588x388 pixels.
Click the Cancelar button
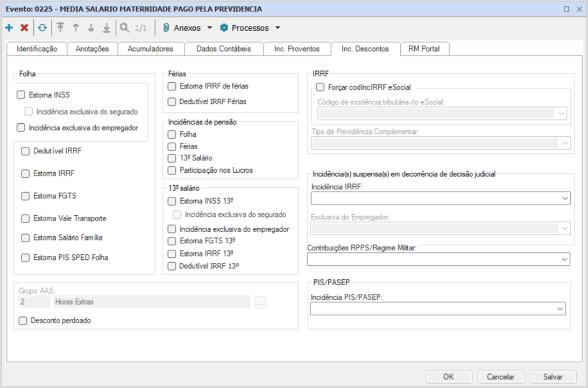click(500, 377)
